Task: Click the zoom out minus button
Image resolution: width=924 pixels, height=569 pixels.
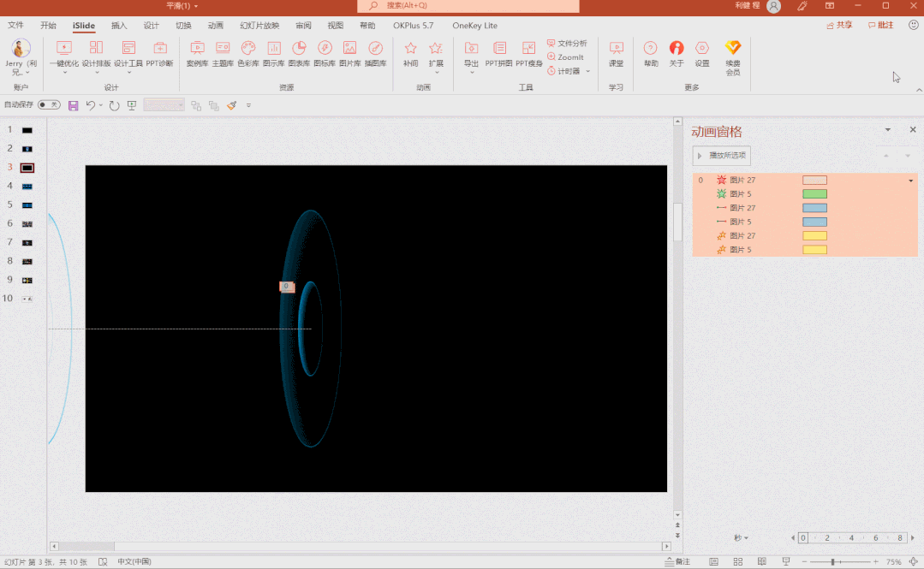Action: click(804, 562)
